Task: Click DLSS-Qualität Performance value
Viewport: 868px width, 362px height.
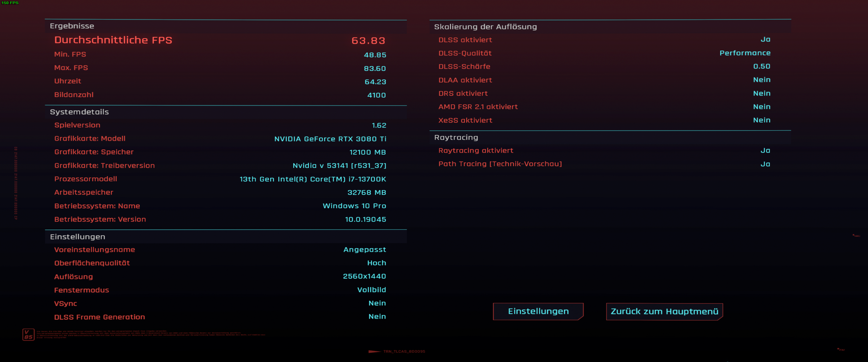Action: point(745,53)
